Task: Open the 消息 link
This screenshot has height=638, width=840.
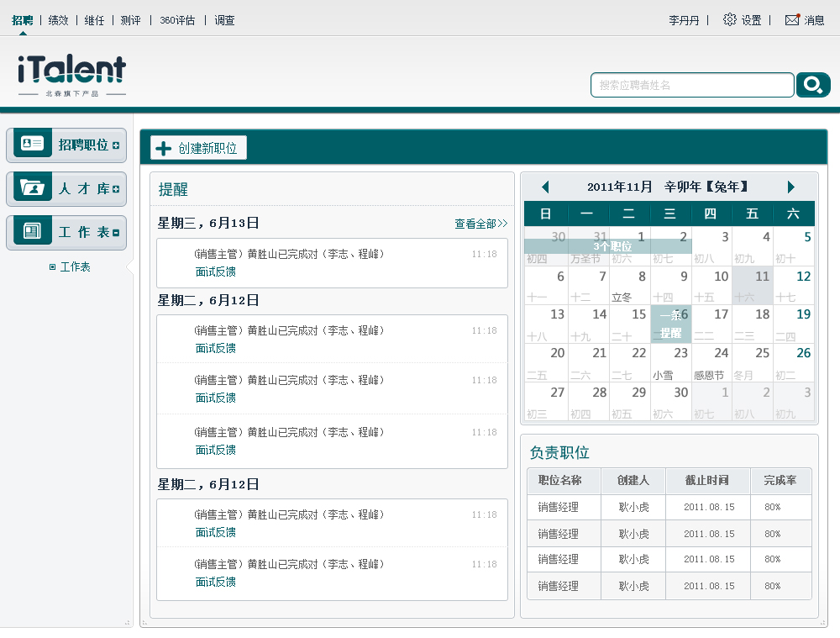Action: click(814, 20)
